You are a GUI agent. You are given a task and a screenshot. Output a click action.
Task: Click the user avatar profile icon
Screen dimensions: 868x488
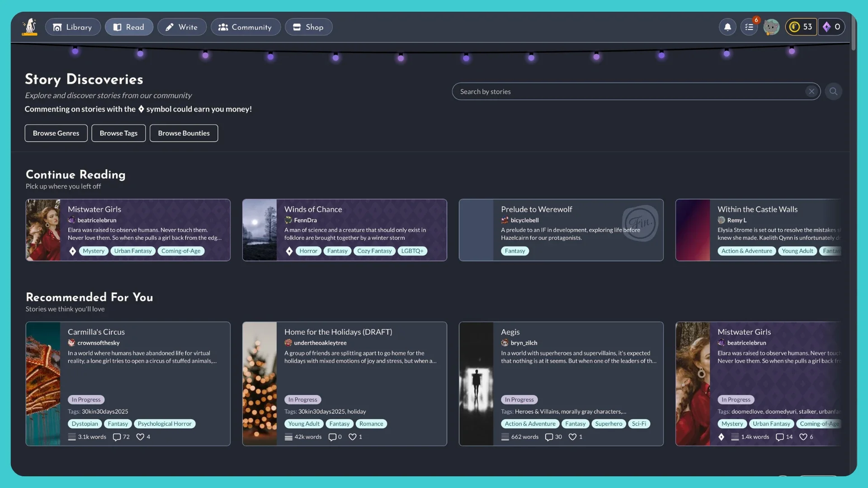(x=771, y=27)
